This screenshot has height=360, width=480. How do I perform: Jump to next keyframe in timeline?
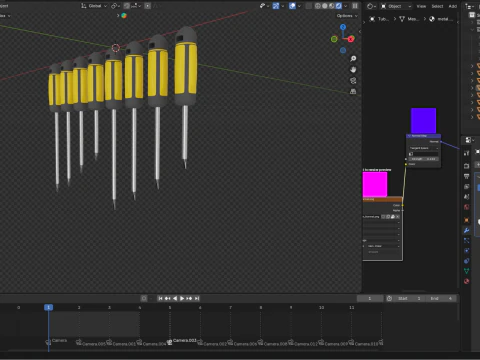pyautogui.click(x=189, y=298)
